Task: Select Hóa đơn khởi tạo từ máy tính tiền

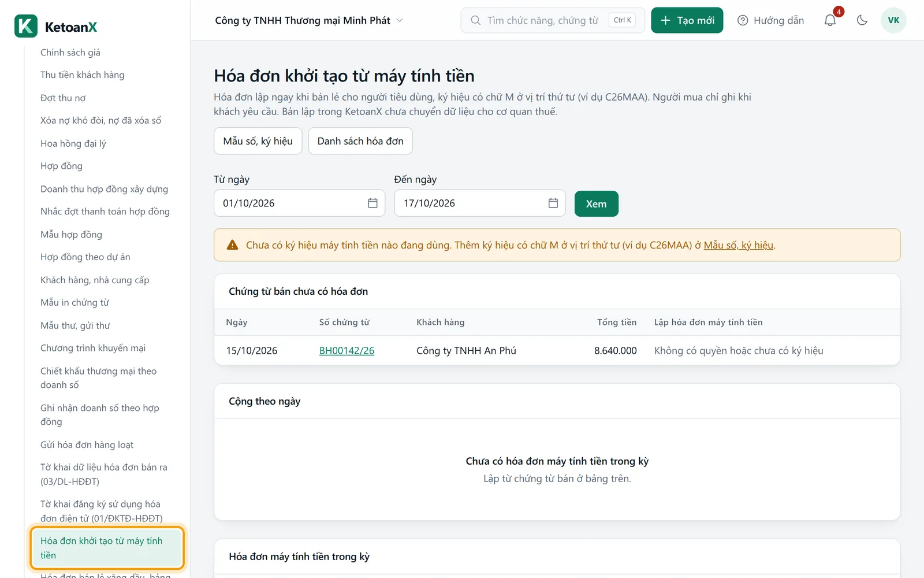Action: [107, 548]
